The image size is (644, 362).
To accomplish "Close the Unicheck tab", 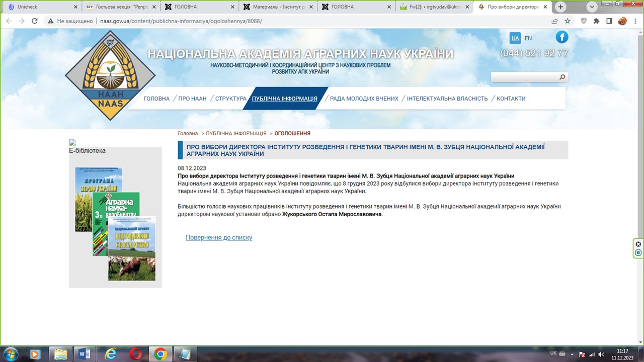I will point(75,7).
